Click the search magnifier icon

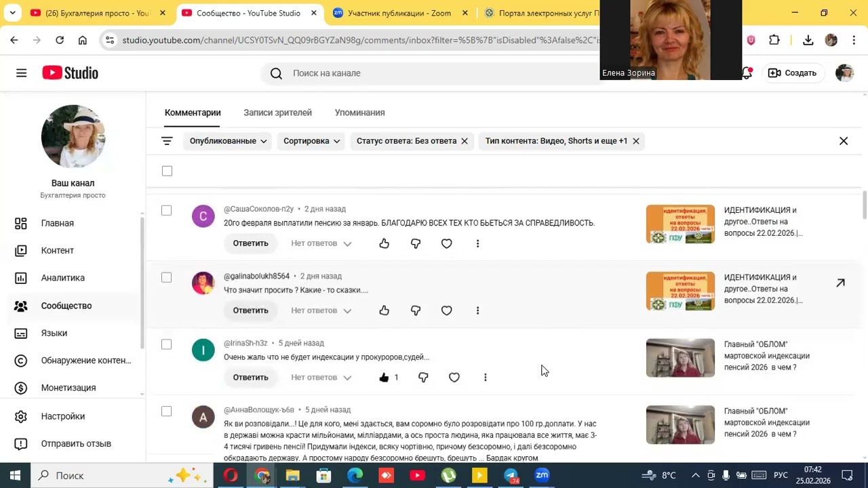point(276,73)
